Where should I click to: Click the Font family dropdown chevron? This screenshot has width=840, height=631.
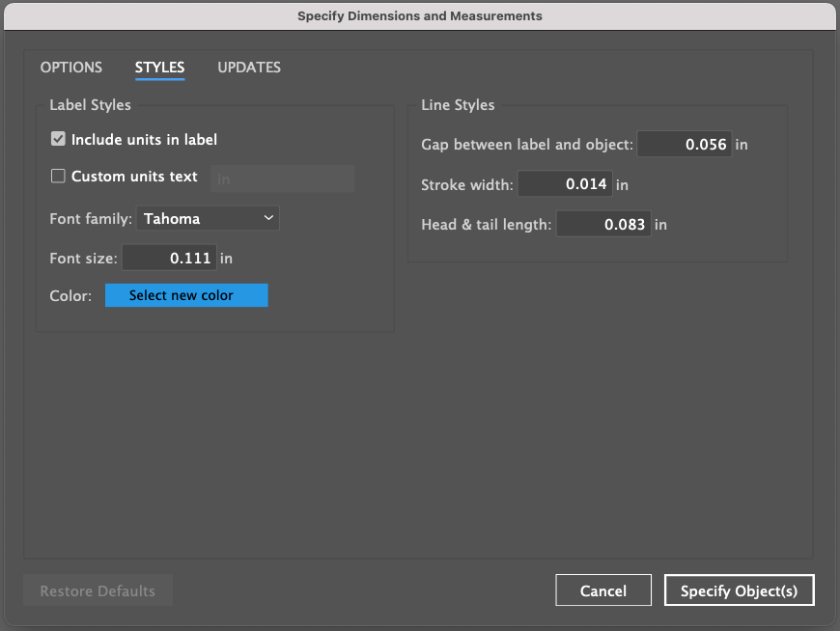[x=268, y=218]
